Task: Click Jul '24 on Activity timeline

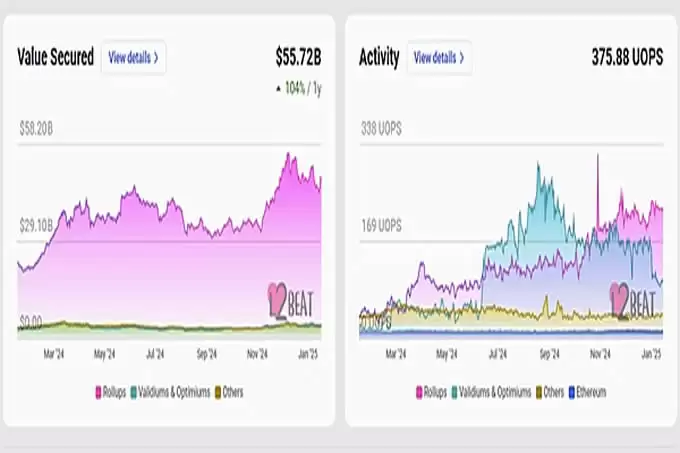Action: click(x=498, y=354)
